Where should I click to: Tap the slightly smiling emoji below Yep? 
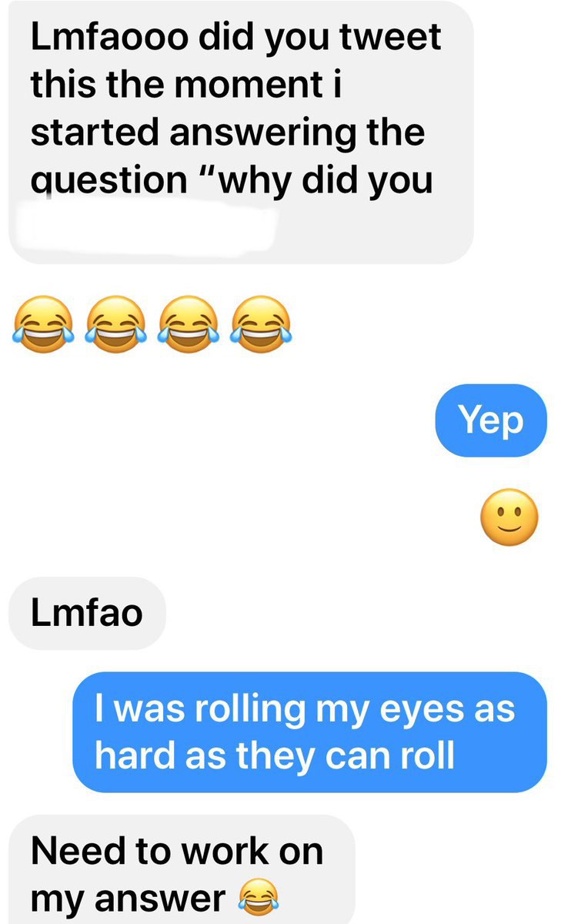tap(509, 517)
